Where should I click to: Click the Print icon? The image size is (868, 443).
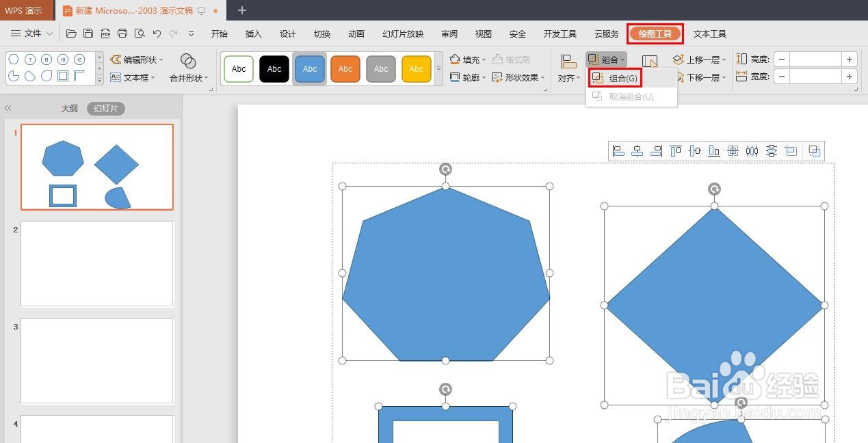(122, 33)
